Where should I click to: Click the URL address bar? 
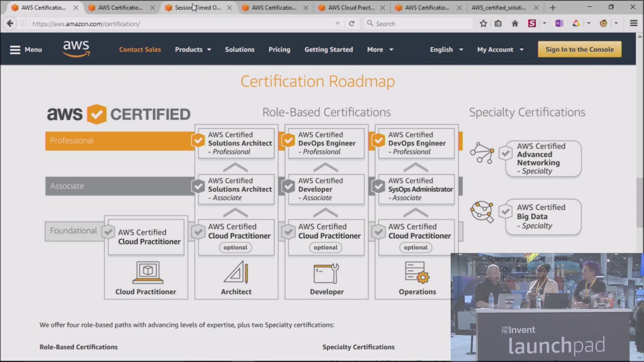pyautogui.click(x=181, y=24)
